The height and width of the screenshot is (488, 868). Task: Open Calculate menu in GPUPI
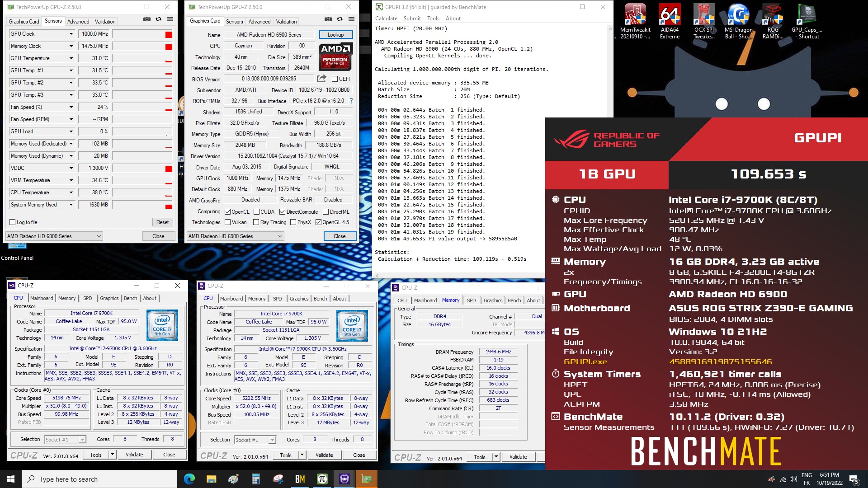pyautogui.click(x=386, y=19)
